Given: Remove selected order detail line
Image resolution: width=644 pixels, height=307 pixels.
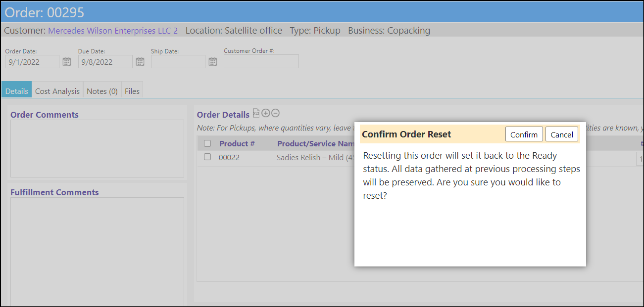Looking at the screenshot, I should (x=276, y=113).
